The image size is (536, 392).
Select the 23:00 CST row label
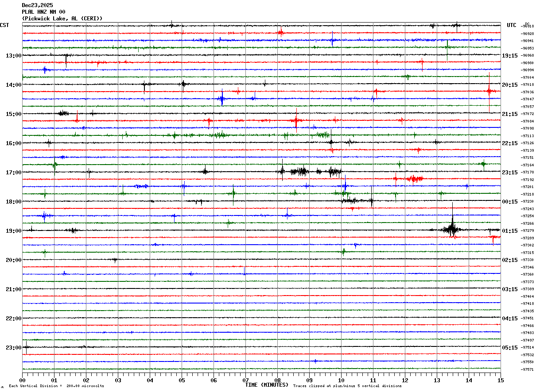tap(13, 348)
